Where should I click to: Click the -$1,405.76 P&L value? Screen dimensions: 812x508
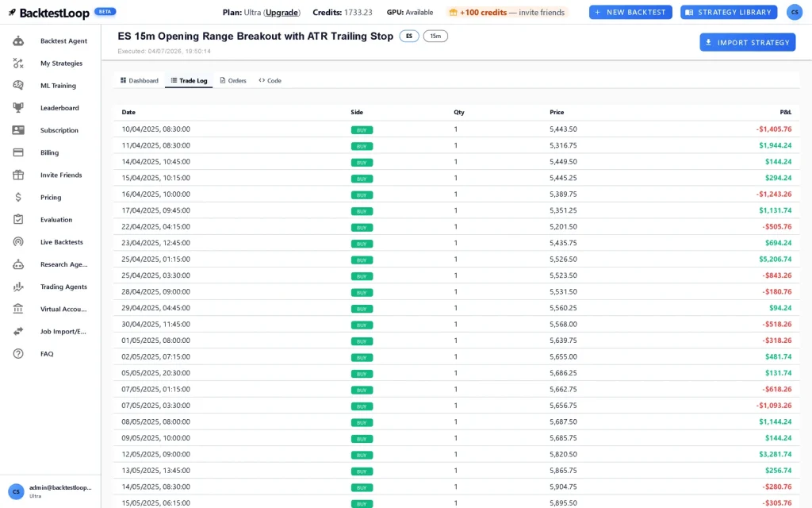pos(774,129)
